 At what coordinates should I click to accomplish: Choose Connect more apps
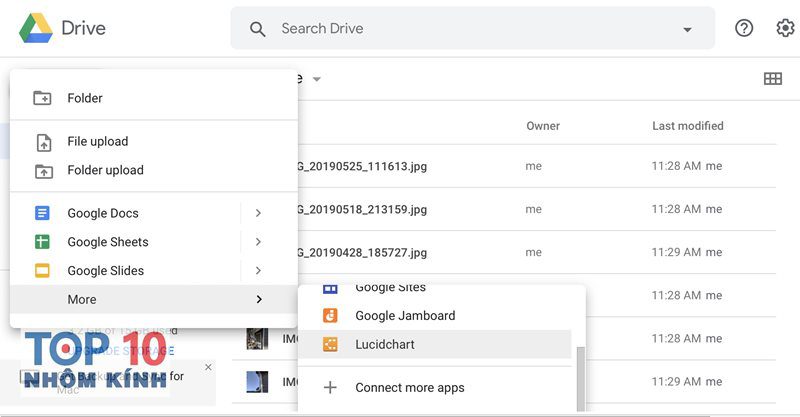(435, 387)
